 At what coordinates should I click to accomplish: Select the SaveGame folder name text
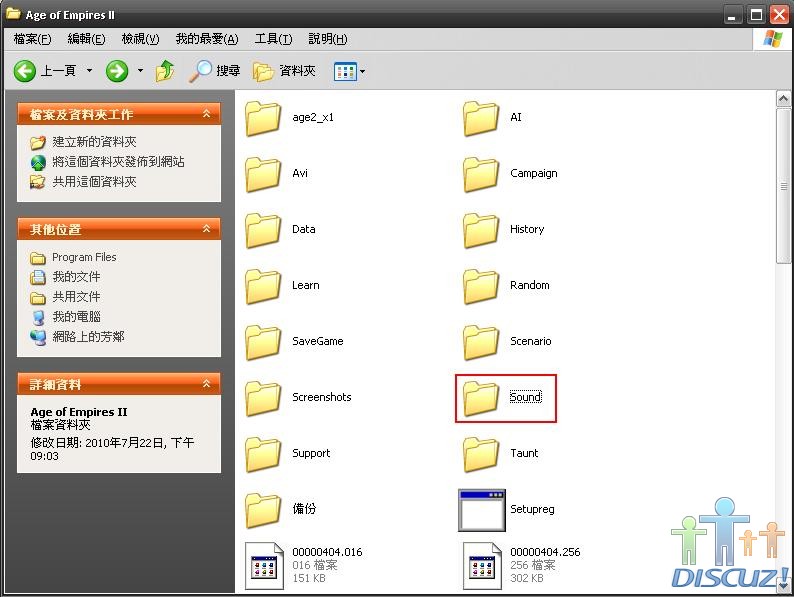click(317, 341)
